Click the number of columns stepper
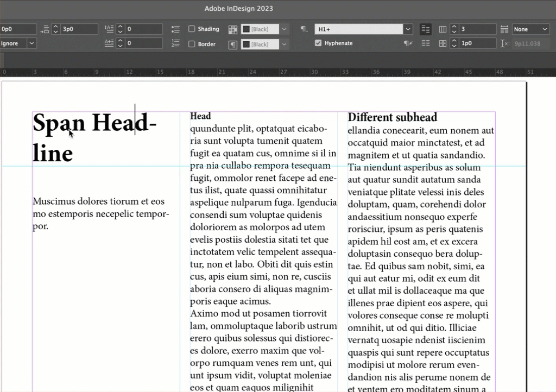The height and width of the screenshot is (392, 556). tap(454, 29)
